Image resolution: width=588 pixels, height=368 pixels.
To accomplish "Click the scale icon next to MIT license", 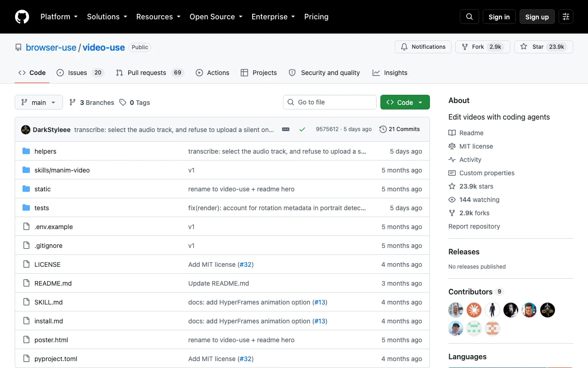I will click(x=452, y=146).
